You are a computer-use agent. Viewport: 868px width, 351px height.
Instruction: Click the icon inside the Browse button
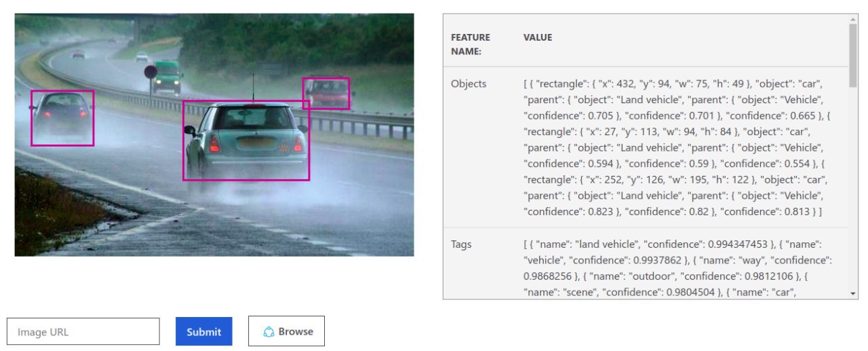pyautogui.click(x=269, y=332)
